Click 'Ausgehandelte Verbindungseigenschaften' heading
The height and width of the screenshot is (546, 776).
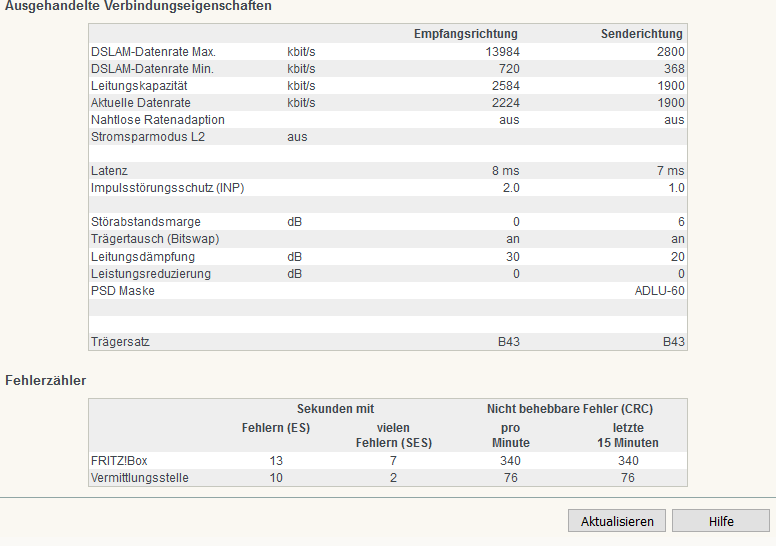[x=138, y=6]
